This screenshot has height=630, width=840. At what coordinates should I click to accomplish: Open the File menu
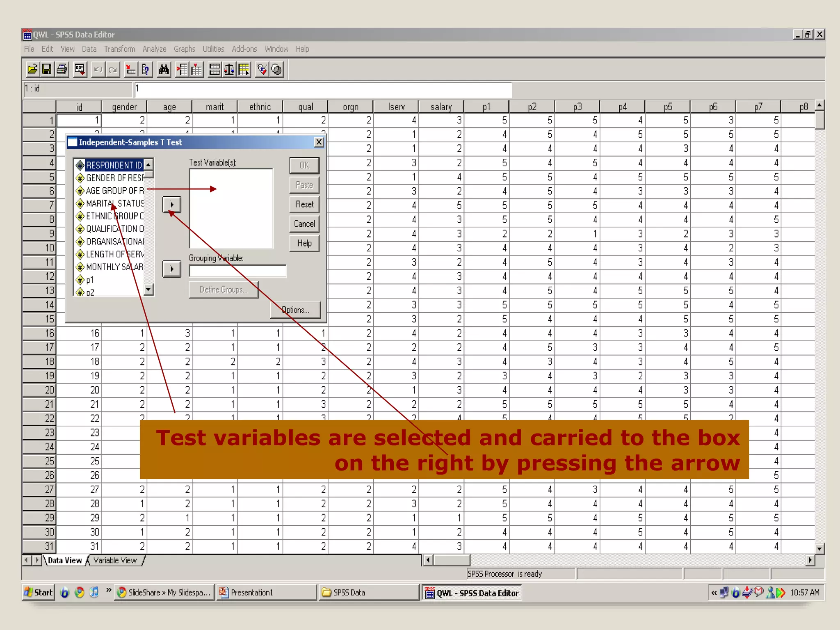click(x=29, y=49)
